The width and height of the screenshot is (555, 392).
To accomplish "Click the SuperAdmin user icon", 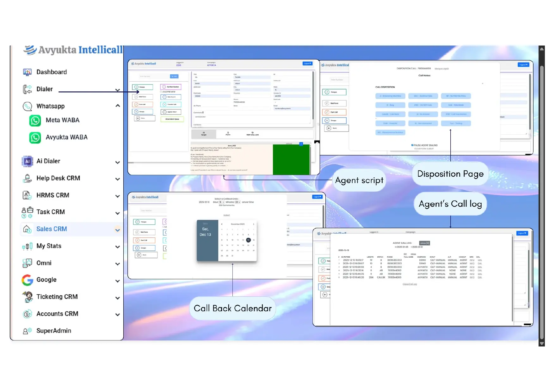I will pos(27,331).
